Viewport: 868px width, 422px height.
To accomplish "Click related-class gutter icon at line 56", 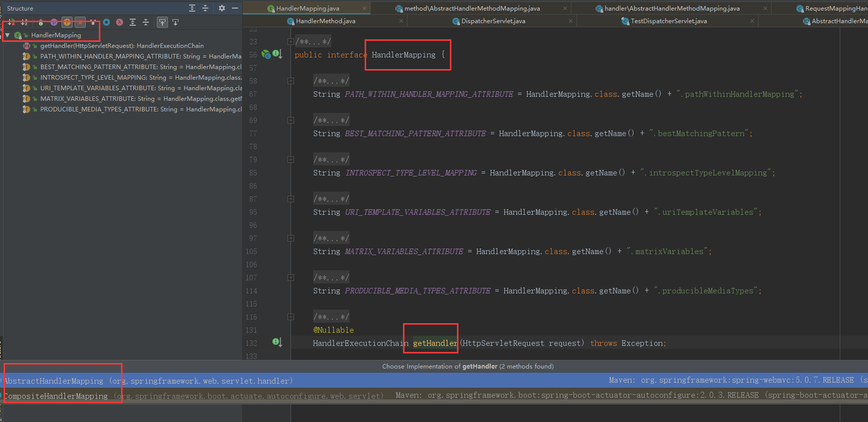I will click(x=266, y=54).
